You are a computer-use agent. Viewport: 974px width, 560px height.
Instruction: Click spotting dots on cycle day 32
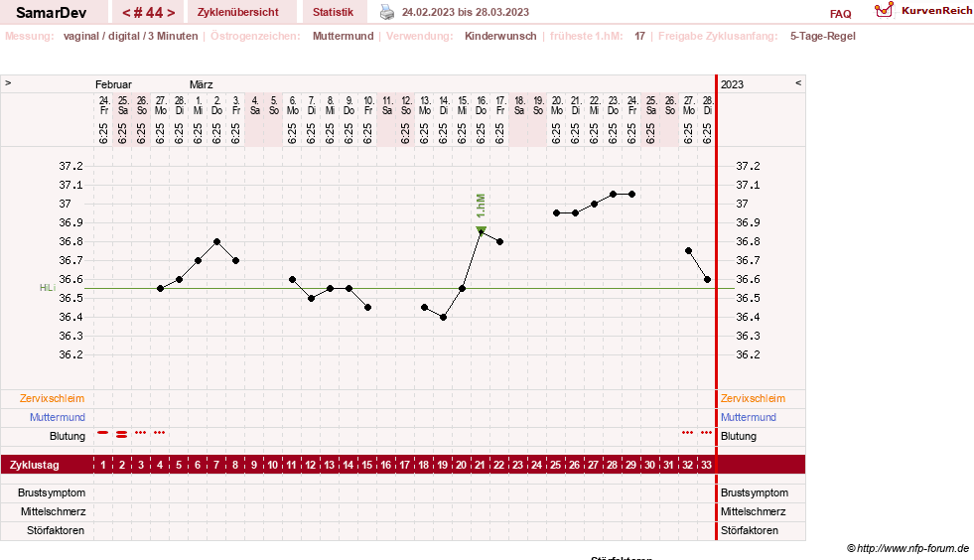[x=688, y=433]
